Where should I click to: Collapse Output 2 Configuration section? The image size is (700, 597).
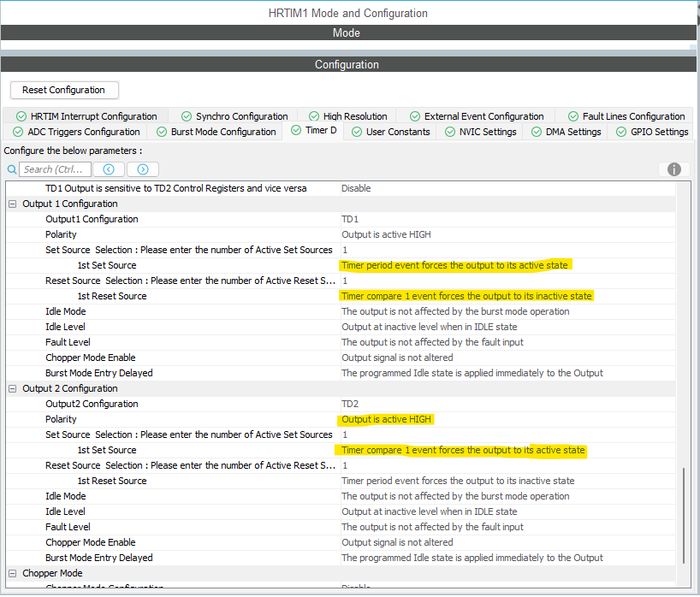[13, 388]
